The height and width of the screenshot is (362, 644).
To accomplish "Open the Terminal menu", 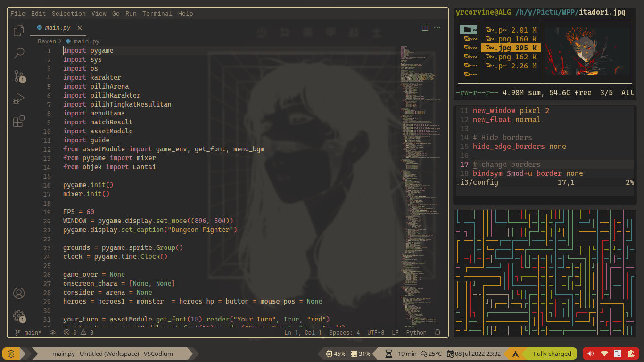I will click(157, 14).
